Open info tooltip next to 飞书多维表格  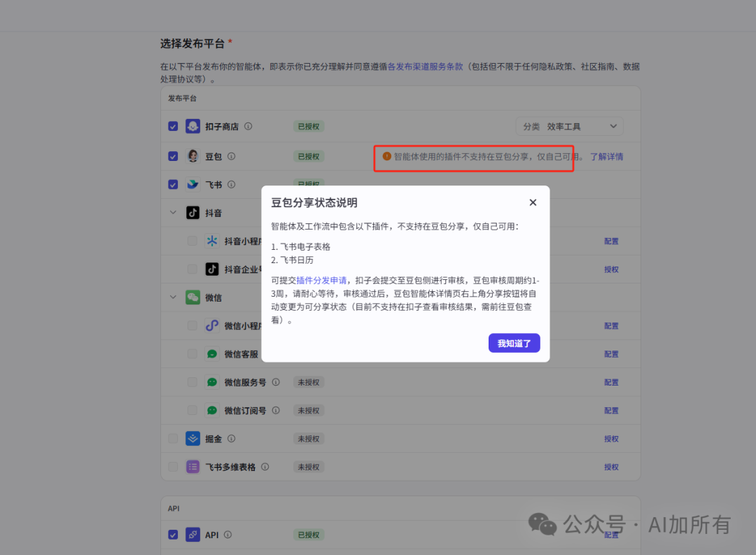click(265, 467)
